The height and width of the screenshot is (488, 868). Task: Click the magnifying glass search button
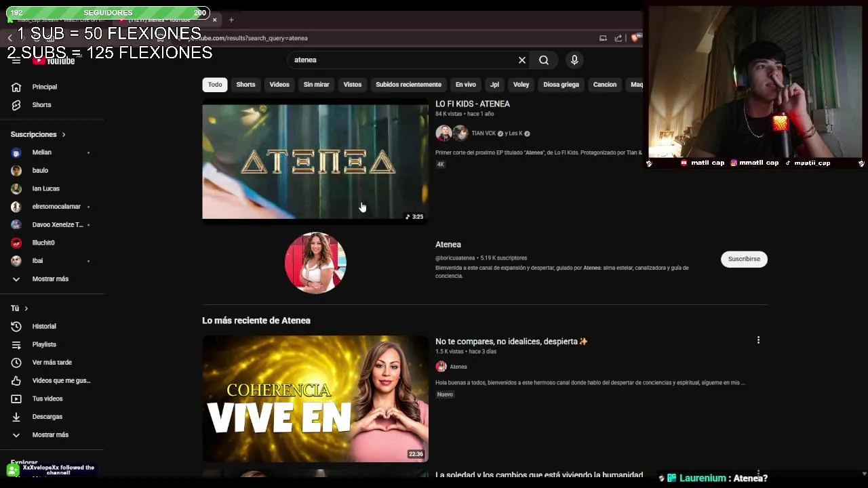[544, 60]
